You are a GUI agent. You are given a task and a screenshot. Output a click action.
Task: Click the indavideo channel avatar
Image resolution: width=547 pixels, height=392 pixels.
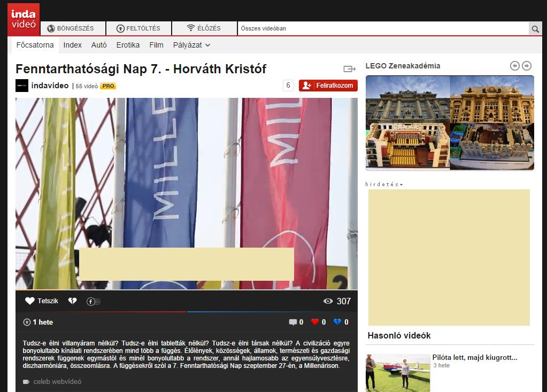click(21, 86)
